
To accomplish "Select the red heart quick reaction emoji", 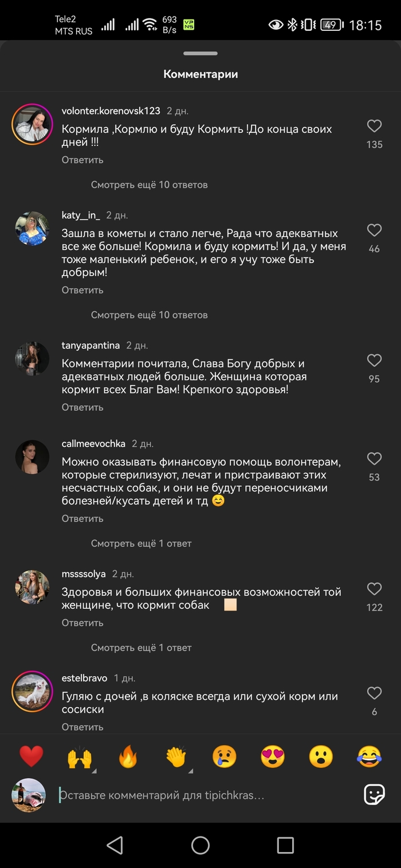I will (32, 756).
